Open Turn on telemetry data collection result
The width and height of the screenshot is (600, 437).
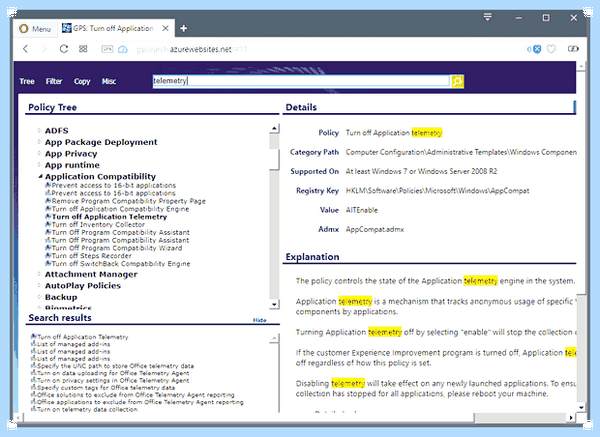(87, 409)
